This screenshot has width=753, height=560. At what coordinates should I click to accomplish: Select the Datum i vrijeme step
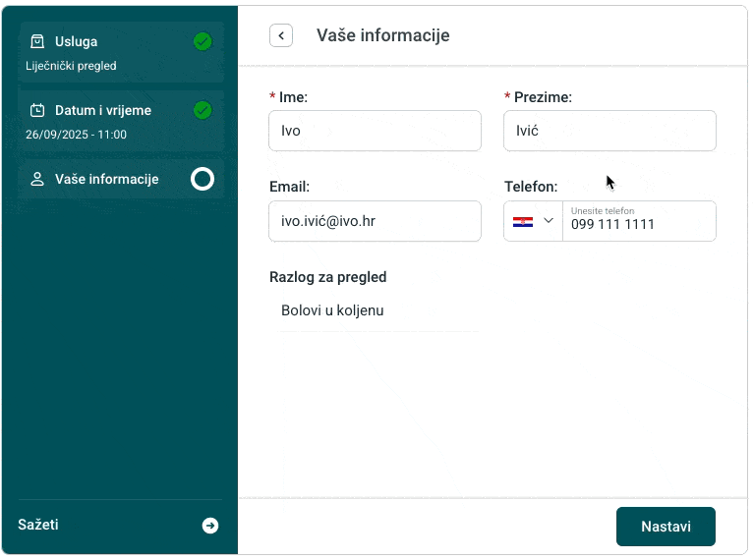(103, 110)
